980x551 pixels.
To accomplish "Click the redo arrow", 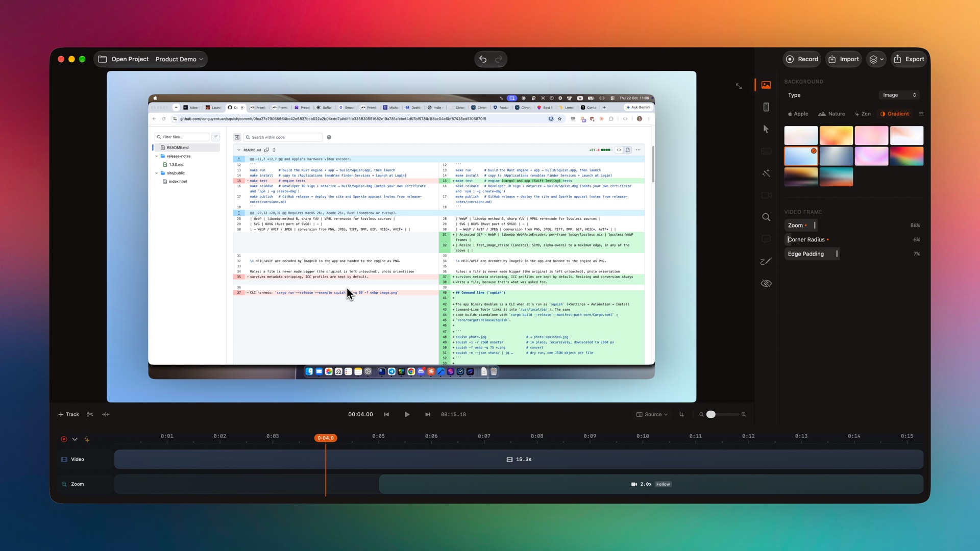I will click(499, 59).
